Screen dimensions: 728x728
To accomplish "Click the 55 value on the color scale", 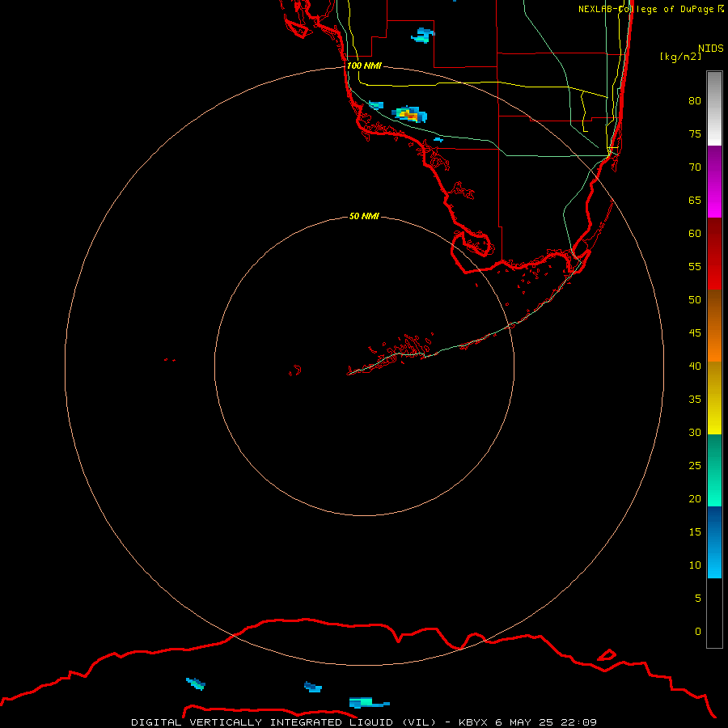I will point(695,266).
